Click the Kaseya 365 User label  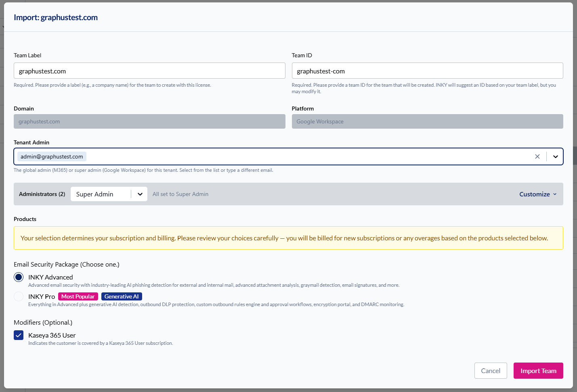pyautogui.click(x=52, y=335)
